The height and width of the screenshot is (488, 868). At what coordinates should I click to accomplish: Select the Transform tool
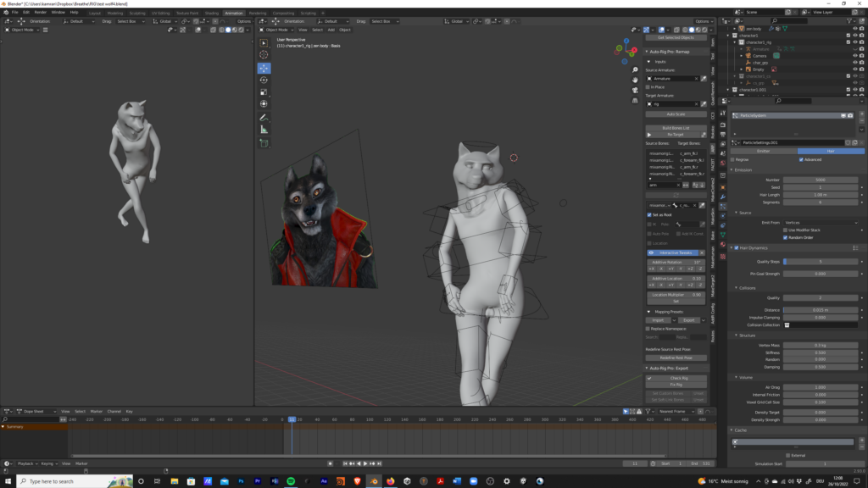tap(264, 104)
